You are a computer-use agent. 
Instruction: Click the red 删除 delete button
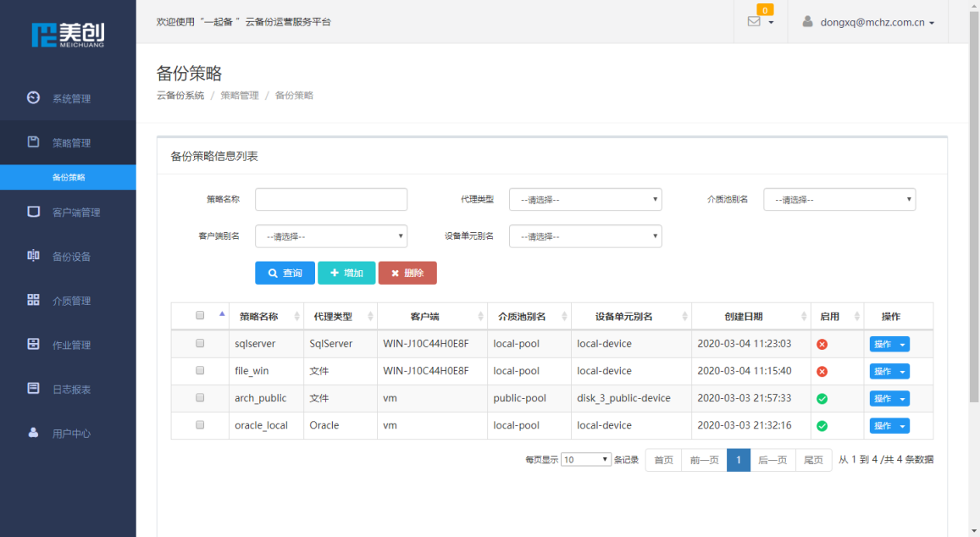407,274
